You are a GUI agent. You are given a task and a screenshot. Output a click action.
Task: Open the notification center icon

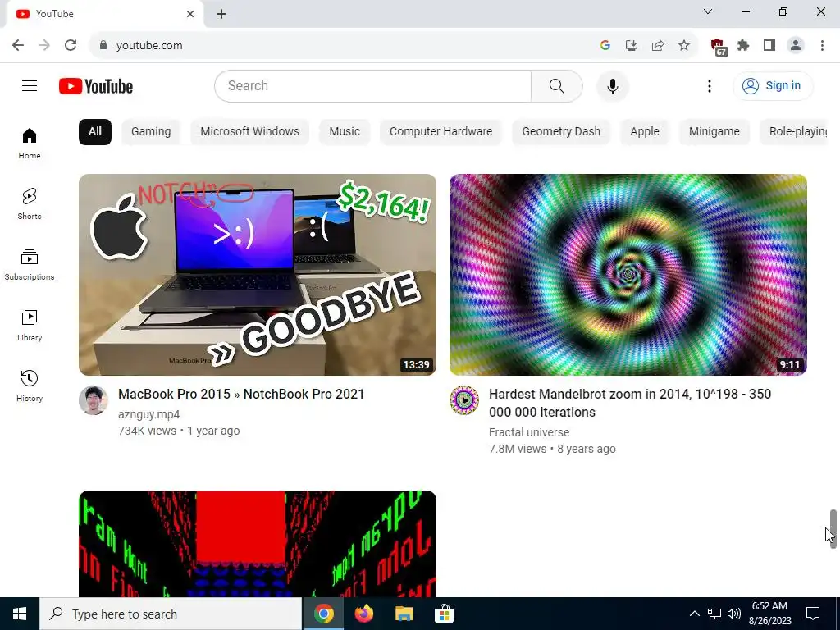pyautogui.click(x=813, y=614)
